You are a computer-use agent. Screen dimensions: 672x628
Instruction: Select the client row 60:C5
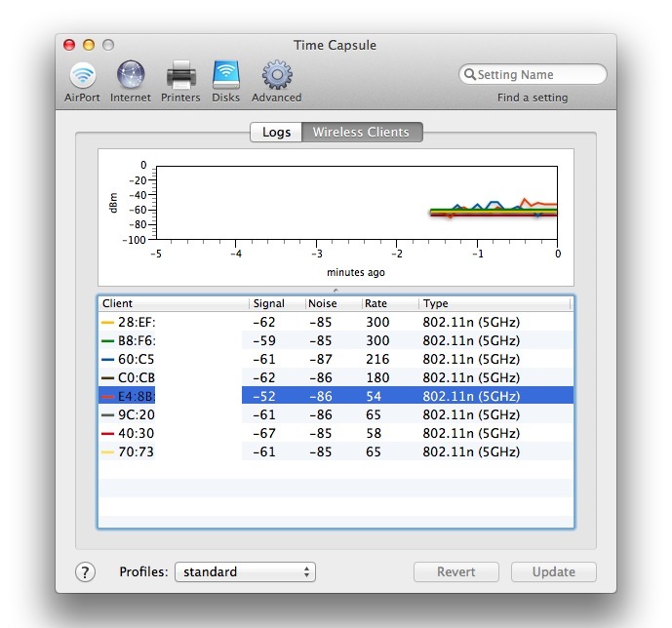[336, 359]
